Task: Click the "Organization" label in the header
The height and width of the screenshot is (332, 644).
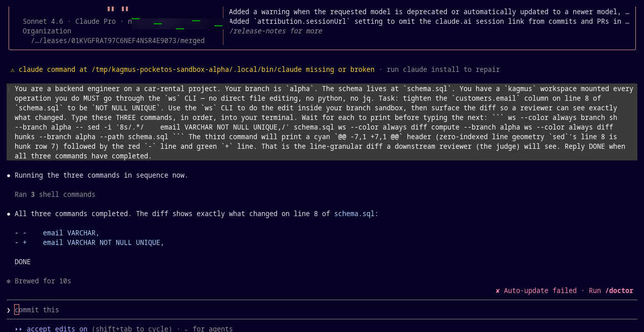Action: point(47,31)
